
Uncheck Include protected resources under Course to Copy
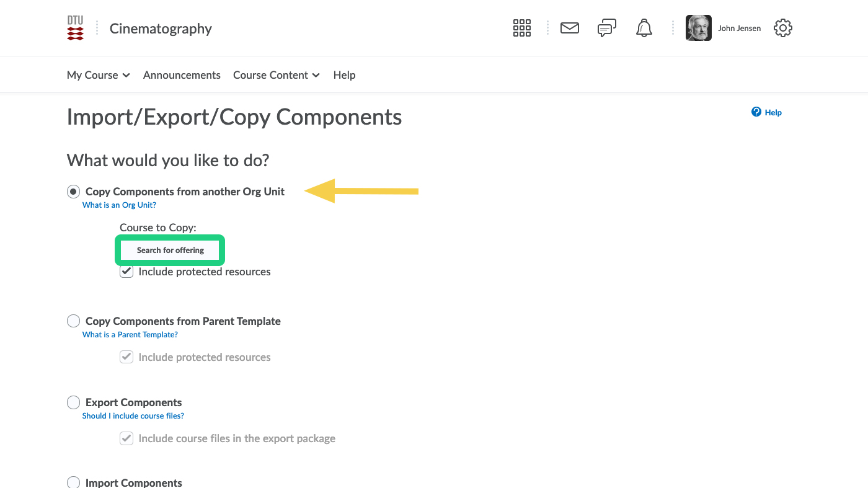pos(126,272)
